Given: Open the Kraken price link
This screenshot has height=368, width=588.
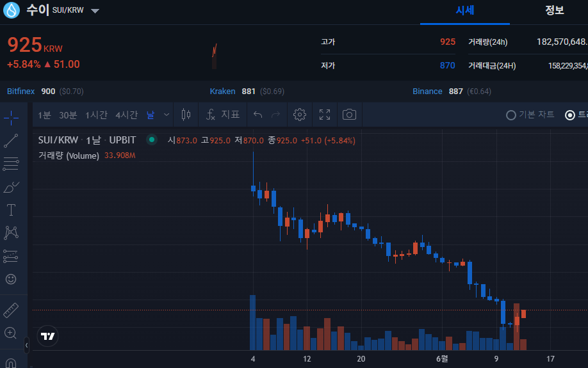Looking at the screenshot, I should pyautogui.click(x=222, y=91).
